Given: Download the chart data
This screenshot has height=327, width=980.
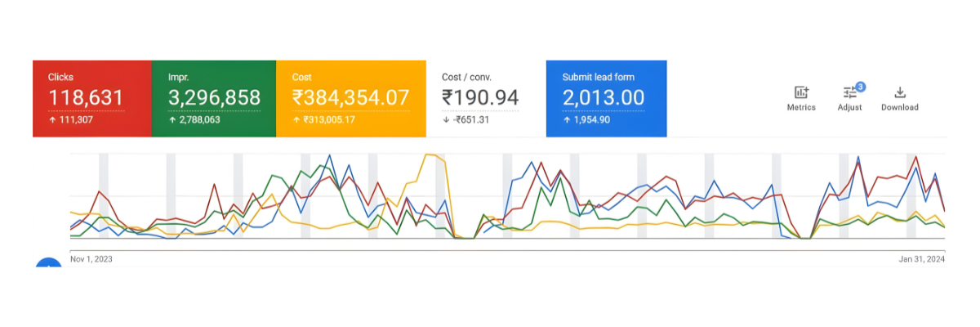Looking at the screenshot, I should (x=900, y=92).
